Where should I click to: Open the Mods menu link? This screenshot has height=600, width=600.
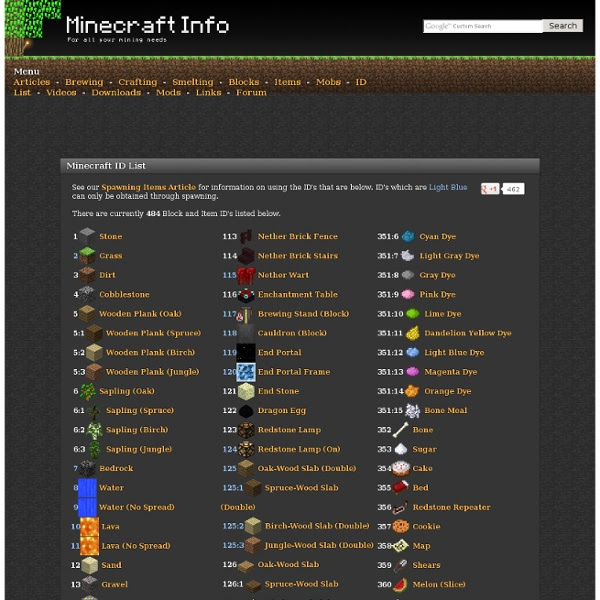tap(168, 93)
